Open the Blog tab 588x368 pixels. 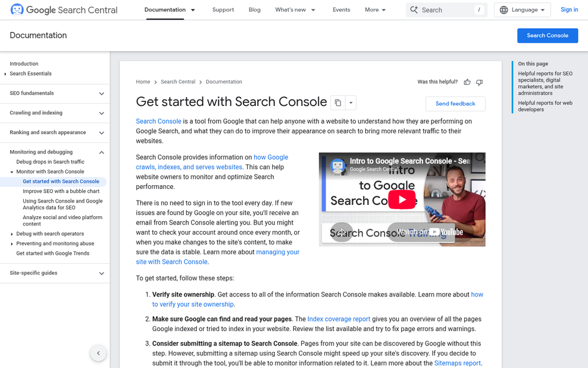[x=255, y=10]
